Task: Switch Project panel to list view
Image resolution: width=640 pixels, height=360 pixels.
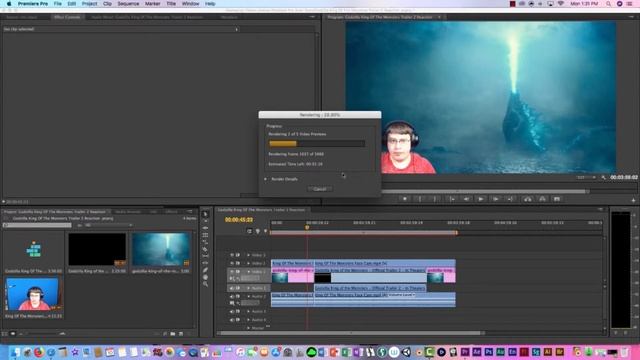Action: click(x=4, y=334)
